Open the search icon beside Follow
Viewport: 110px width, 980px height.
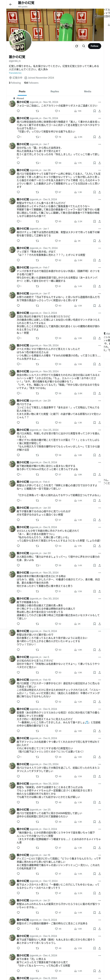(x=83, y=46)
